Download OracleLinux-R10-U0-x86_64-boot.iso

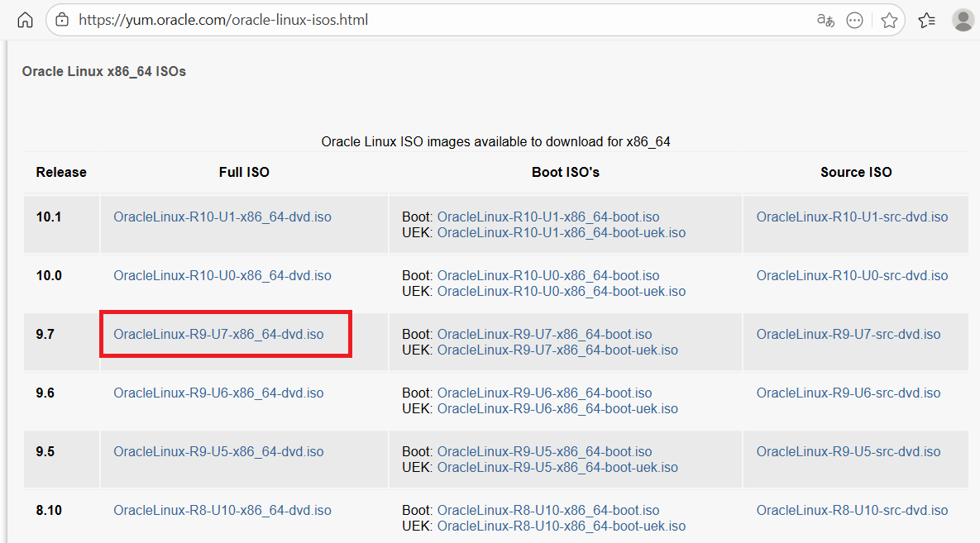click(x=547, y=276)
